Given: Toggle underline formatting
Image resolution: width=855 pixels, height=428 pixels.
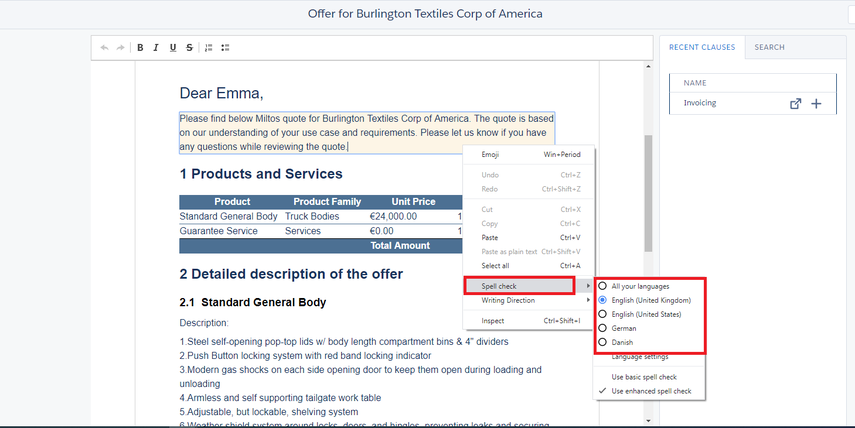Looking at the screenshot, I should 173,47.
